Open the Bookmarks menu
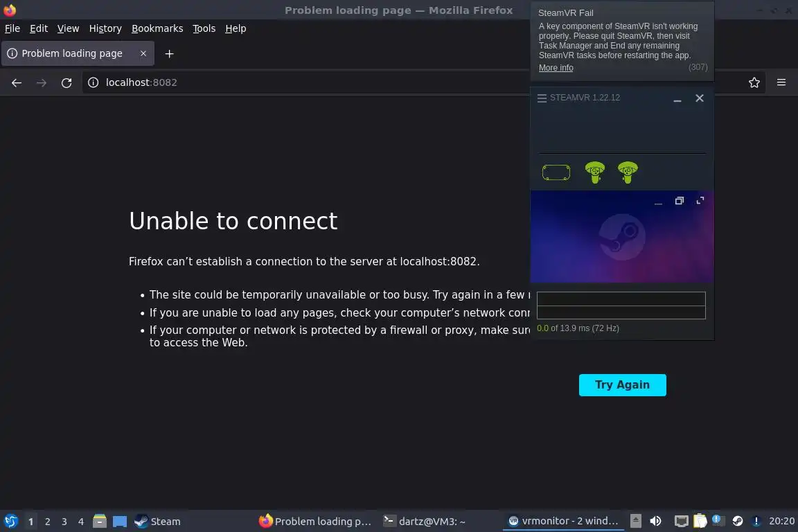798x532 pixels. pyautogui.click(x=157, y=28)
